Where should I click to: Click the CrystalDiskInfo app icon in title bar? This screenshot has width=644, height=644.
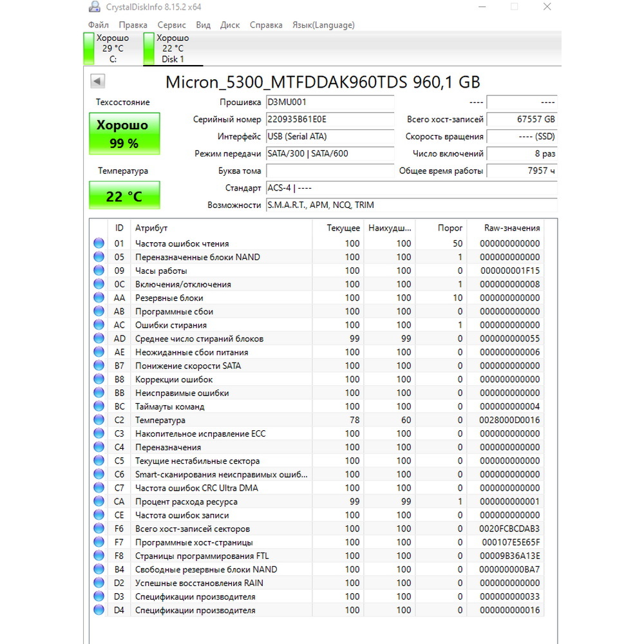(x=95, y=6)
